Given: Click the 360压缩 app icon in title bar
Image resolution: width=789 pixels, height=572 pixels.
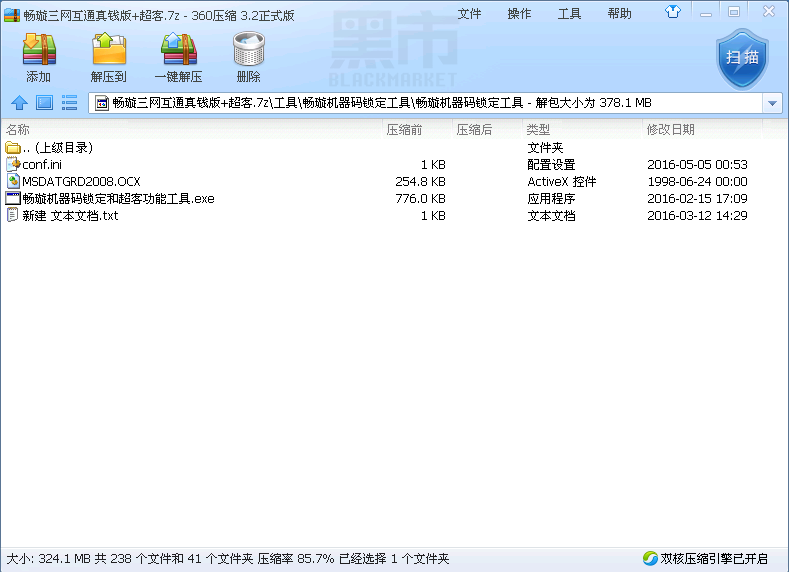Looking at the screenshot, I should [12, 15].
